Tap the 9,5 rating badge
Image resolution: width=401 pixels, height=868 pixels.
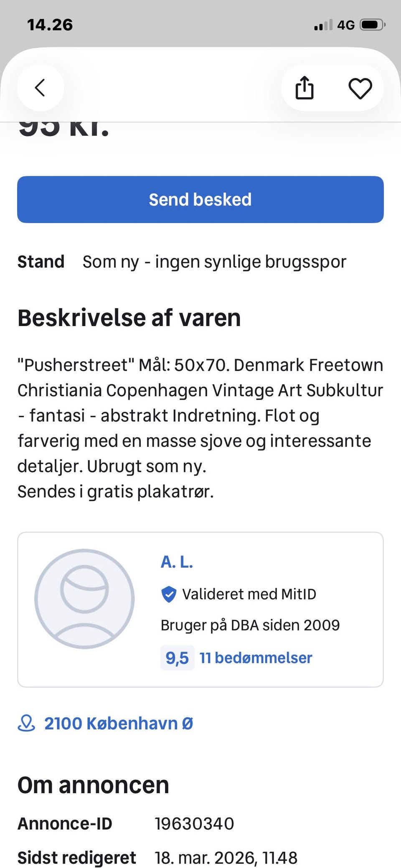(177, 658)
